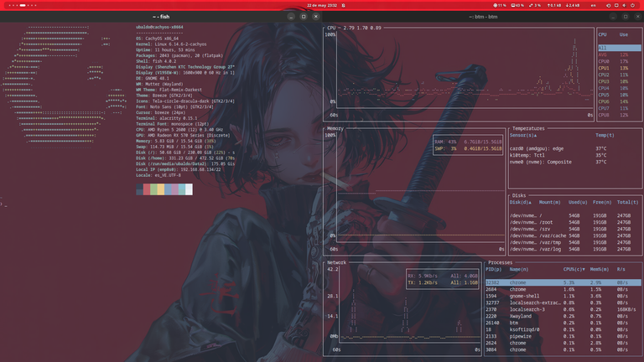The width and height of the screenshot is (644, 362).
Task: Click the upload speed 0,1 kB indicator
Action: click(554, 5)
